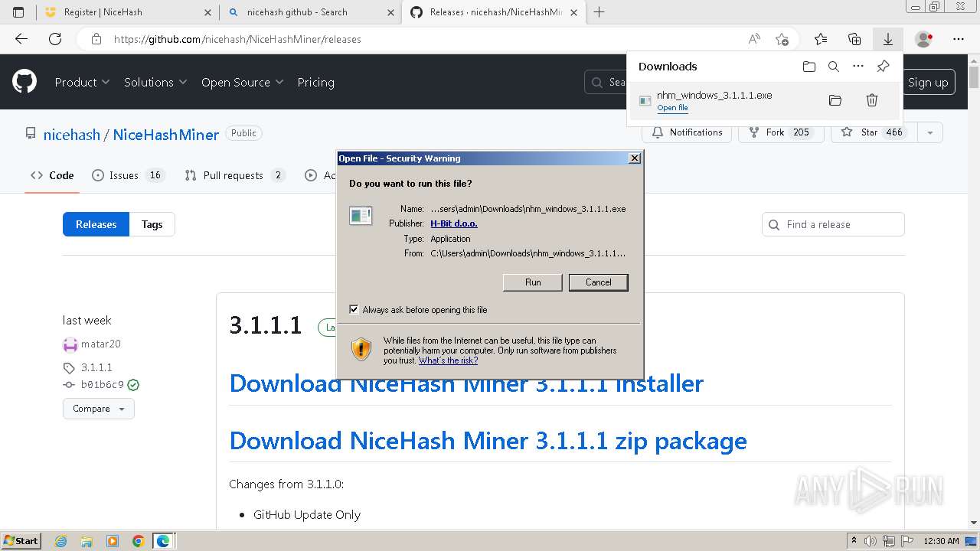
Task: Open the Edge settings ellipsis menu
Action: [959, 39]
